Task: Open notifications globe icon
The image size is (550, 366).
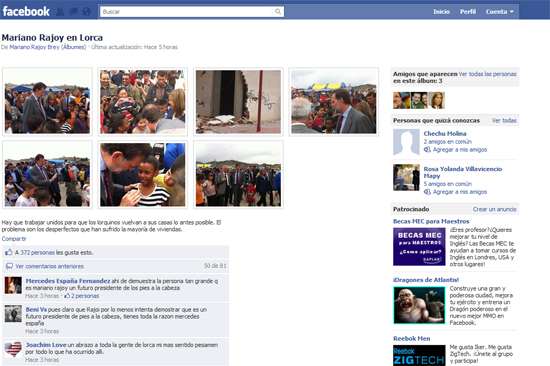Action: click(x=86, y=12)
